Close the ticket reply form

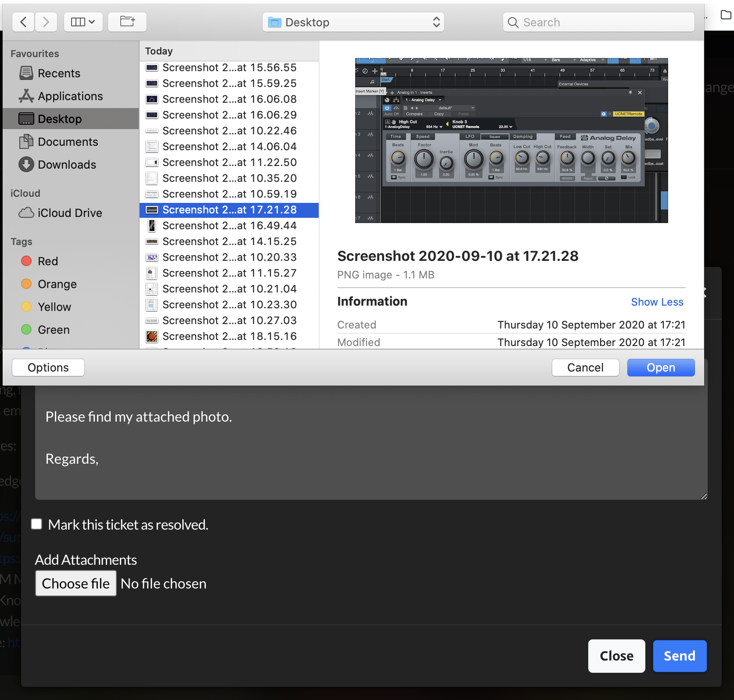(616, 656)
